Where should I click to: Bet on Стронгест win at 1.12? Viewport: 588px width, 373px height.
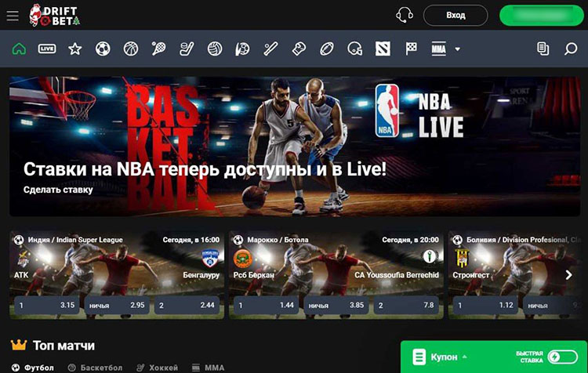click(485, 305)
